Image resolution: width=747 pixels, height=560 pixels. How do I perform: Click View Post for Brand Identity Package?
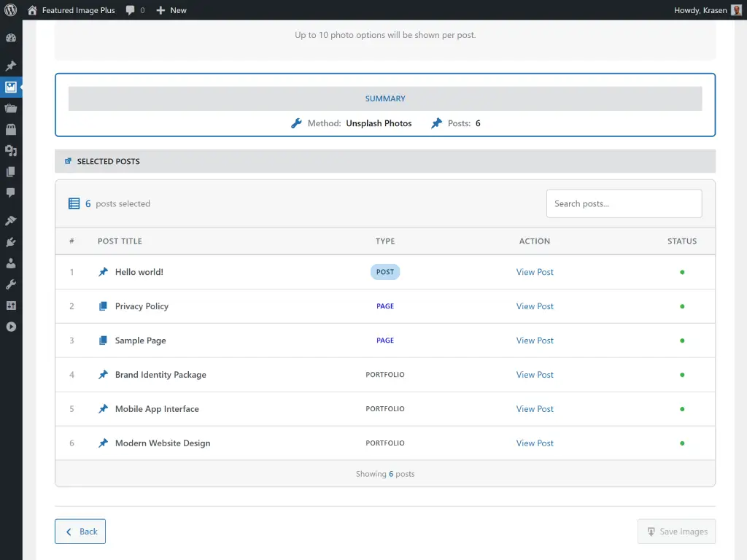click(x=535, y=374)
